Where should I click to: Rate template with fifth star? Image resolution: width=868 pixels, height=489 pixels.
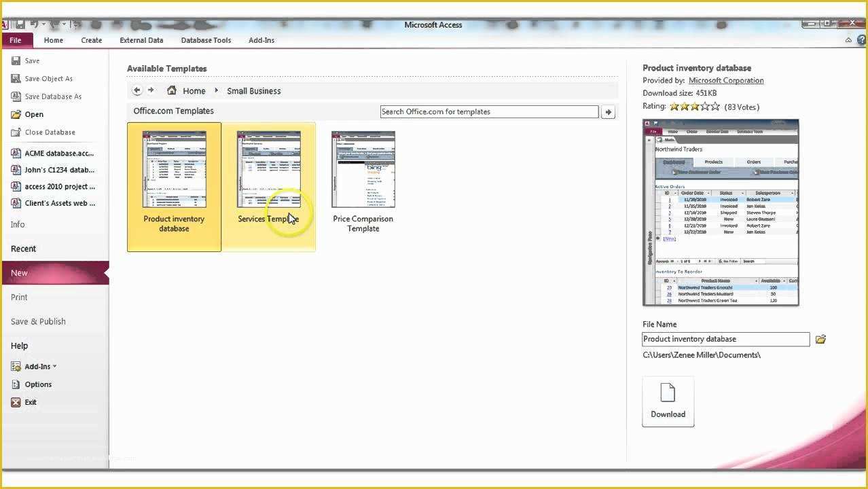715,107
